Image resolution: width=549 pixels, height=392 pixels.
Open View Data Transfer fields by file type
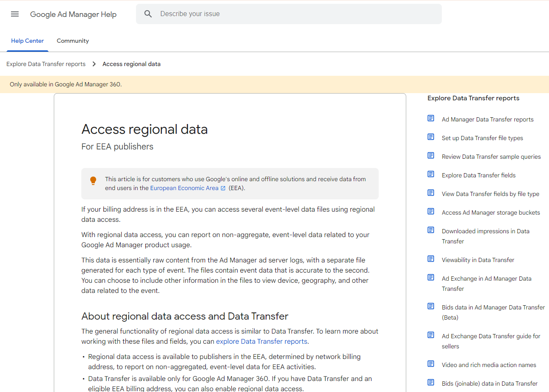point(491,194)
